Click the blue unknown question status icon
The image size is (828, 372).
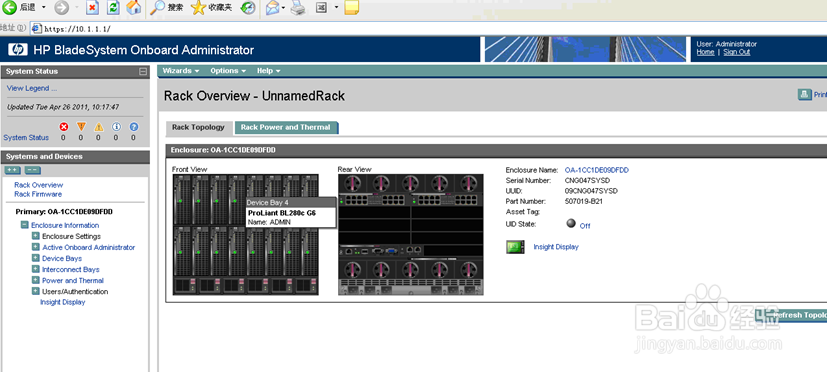coord(134,127)
